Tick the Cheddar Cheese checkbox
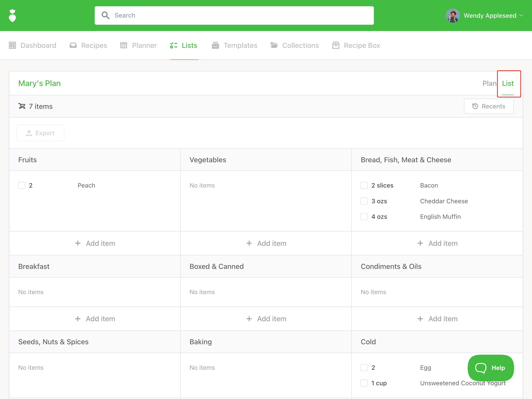The width and height of the screenshot is (532, 399). tap(364, 201)
